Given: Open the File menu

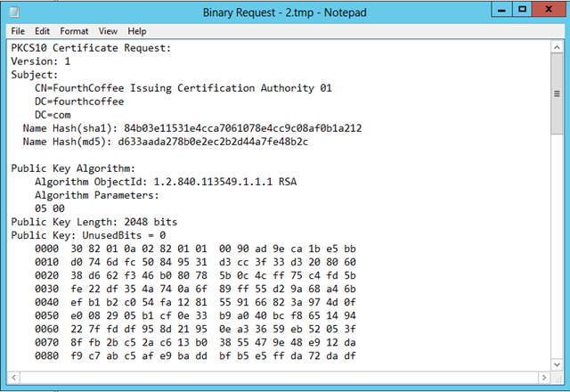Looking at the screenshot, I should click(18, 31).
